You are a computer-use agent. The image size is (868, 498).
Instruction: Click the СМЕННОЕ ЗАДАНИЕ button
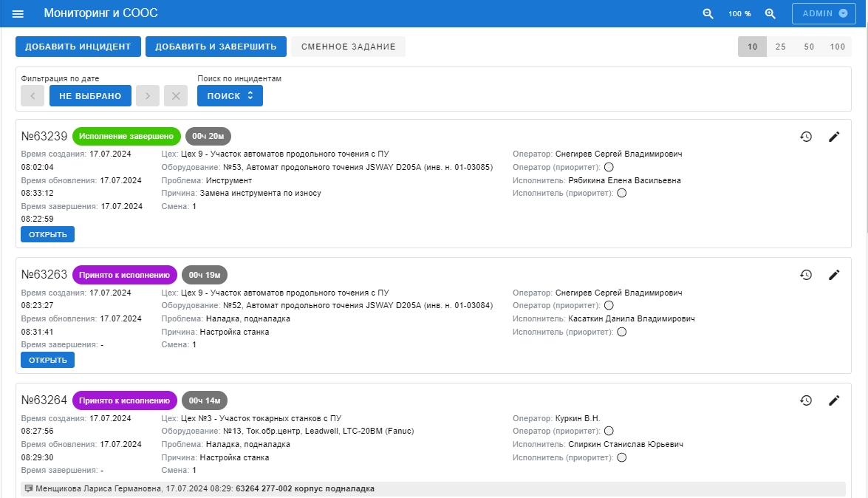click(x=348, y=47)
